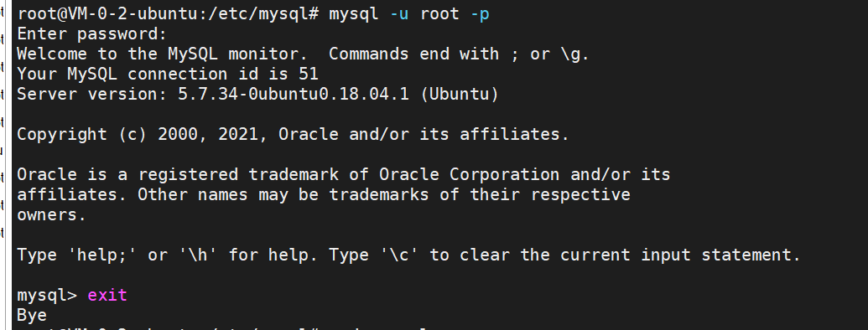Image resolution: width=868 pixels, height=330 pixels.
Task: Click the '\c' shortcut in help line
Action: [x=398, y=255]
